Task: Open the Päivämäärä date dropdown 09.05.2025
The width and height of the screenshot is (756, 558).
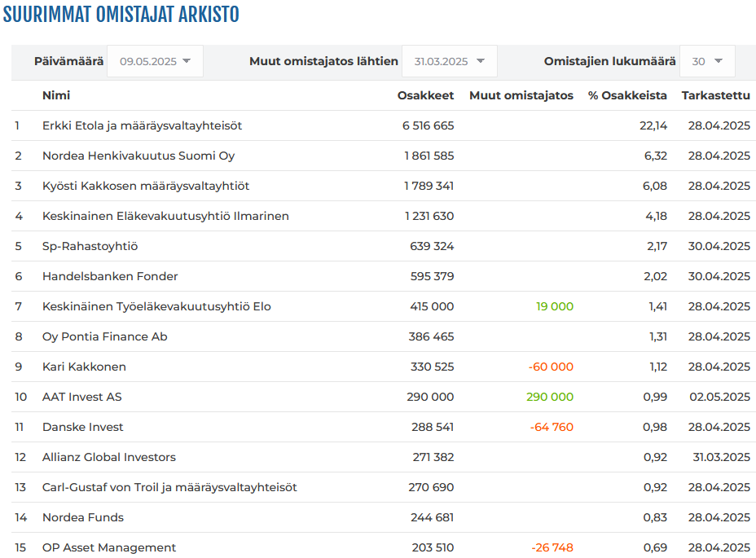Action: click(155, 61)
